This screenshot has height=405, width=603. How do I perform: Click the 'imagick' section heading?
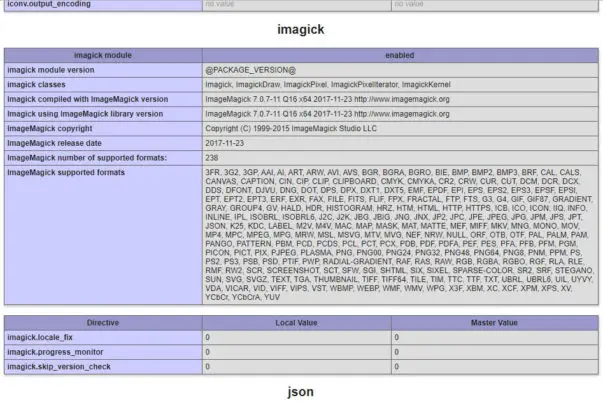click(x=301, y=30)
